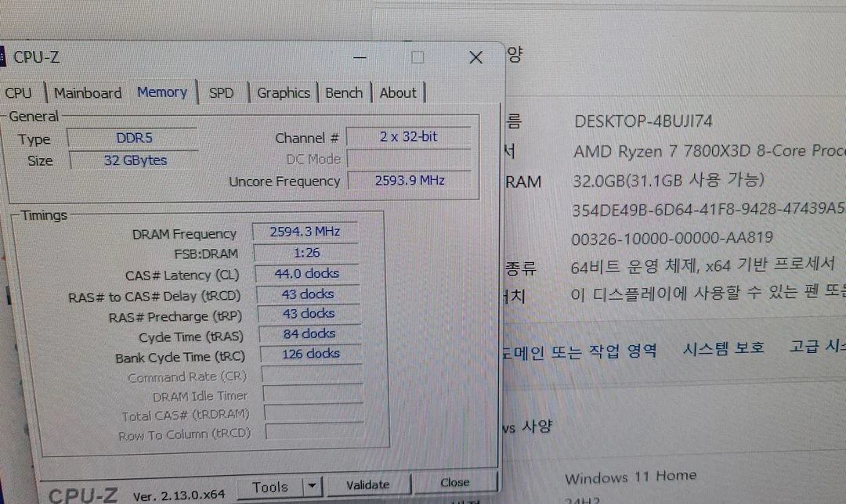Click the DDR5 memory type value
This screenshot has width=846, height=504.
pyautogui.click(x=132, y=138)
